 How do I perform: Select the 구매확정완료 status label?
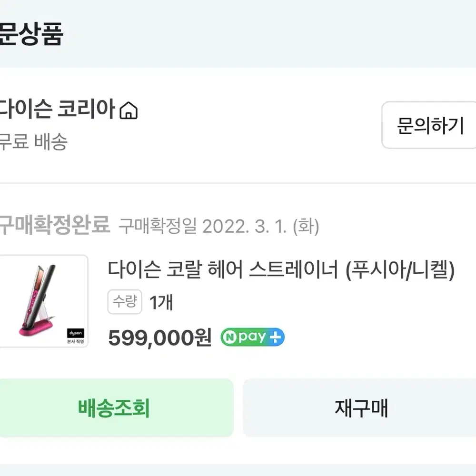click(55, 225)
